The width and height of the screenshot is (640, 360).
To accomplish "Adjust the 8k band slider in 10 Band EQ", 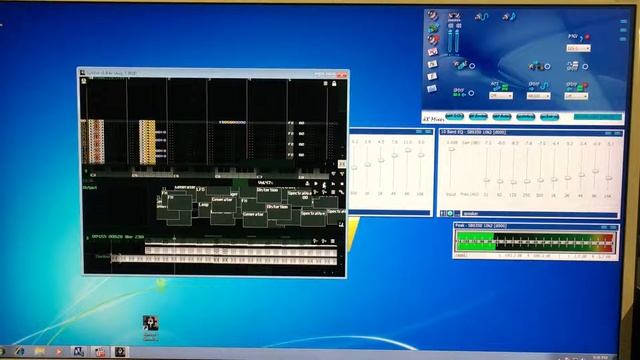I will click(596, 171).
